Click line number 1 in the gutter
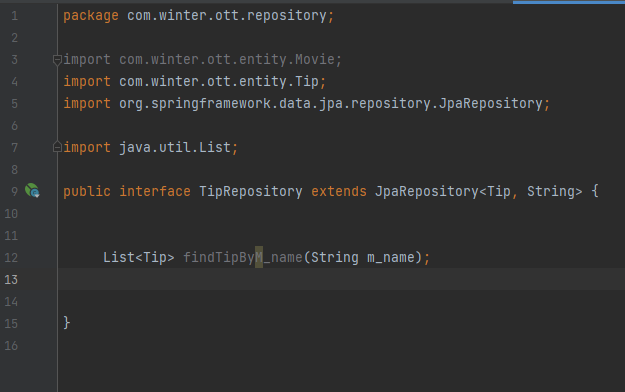Screen dimensions: 625x392 coord(15,16)
